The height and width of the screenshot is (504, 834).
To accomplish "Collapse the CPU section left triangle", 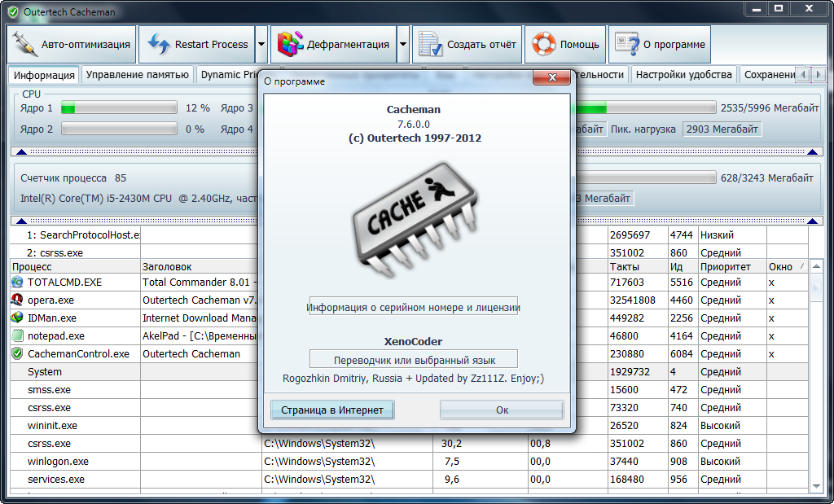I will [x=21, y=151].
